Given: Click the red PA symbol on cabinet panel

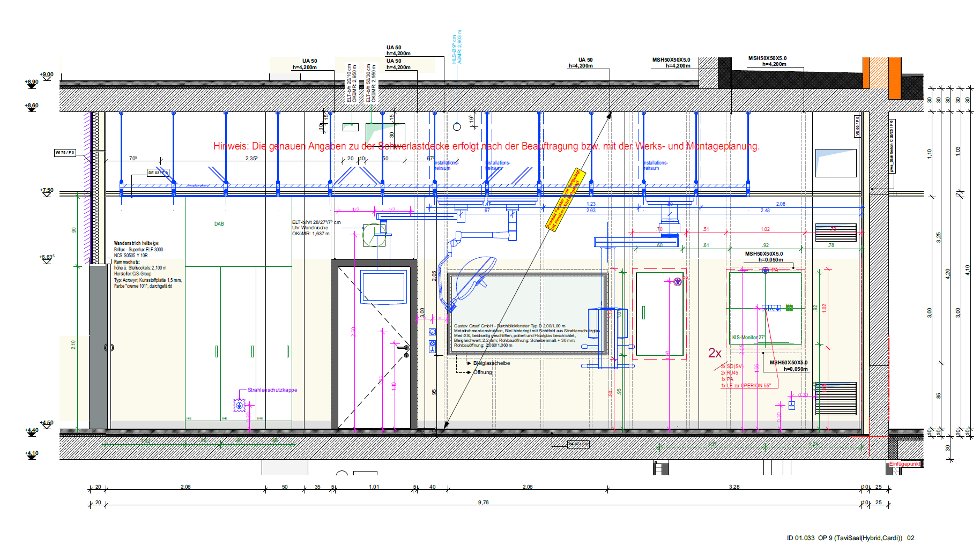Looking at the screenshot, I should (678, 281).
